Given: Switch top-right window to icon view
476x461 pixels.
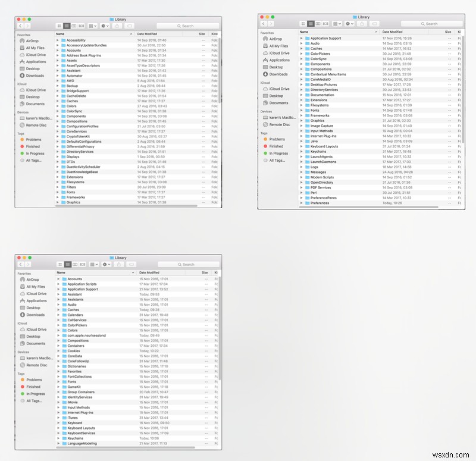Looking at the screenshot, I should coord(303,24).
